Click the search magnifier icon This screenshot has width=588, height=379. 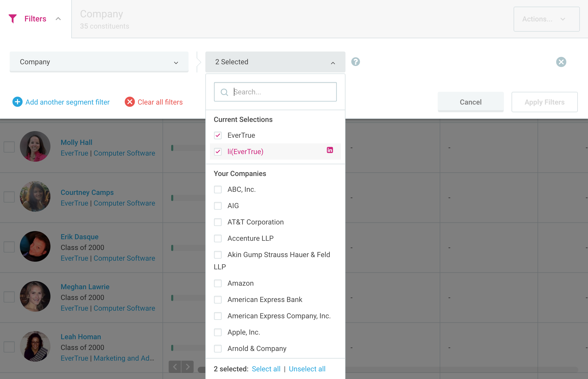[224, 92]
